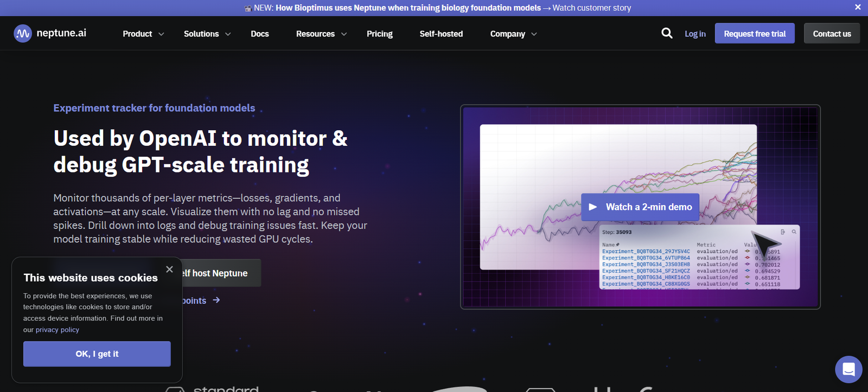The width and height of the screenshot is (868, 392).
Task: Select Self-hosted in navigation bar
Action: (x=441, y=34)
